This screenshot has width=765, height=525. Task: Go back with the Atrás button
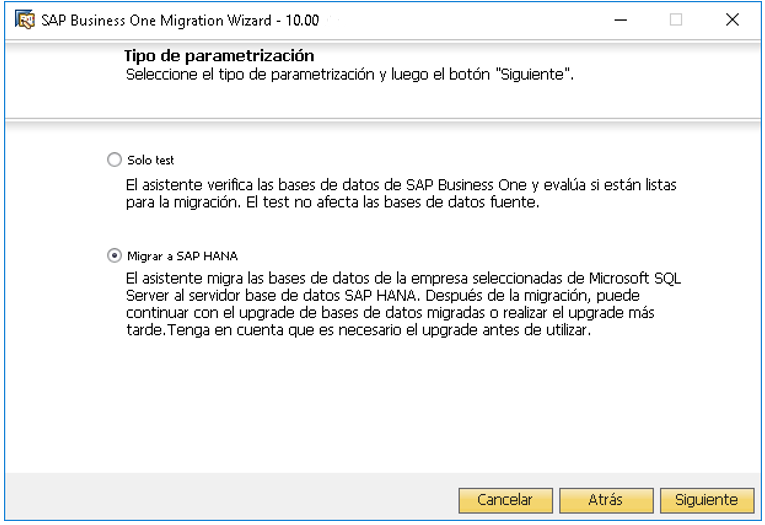pos(605,500)
